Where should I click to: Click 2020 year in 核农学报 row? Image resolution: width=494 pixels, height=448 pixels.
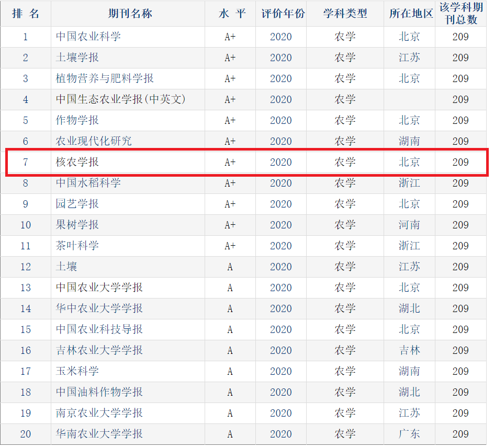tap(280, 162)
